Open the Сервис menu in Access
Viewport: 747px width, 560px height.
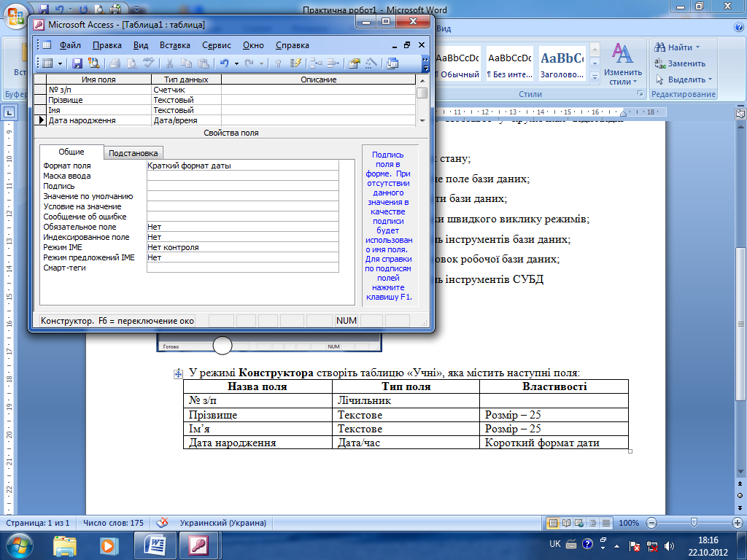(x=216, y=45)
